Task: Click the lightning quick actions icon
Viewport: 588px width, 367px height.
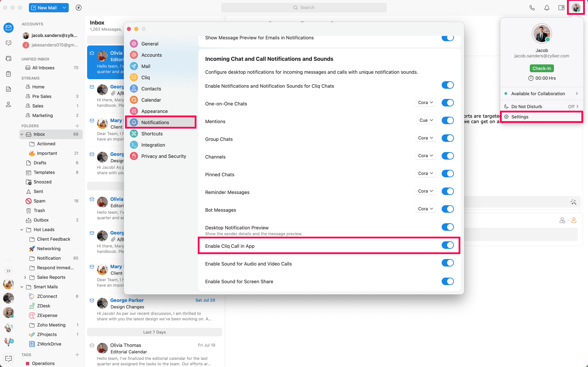Action: [x=78, y=7]
